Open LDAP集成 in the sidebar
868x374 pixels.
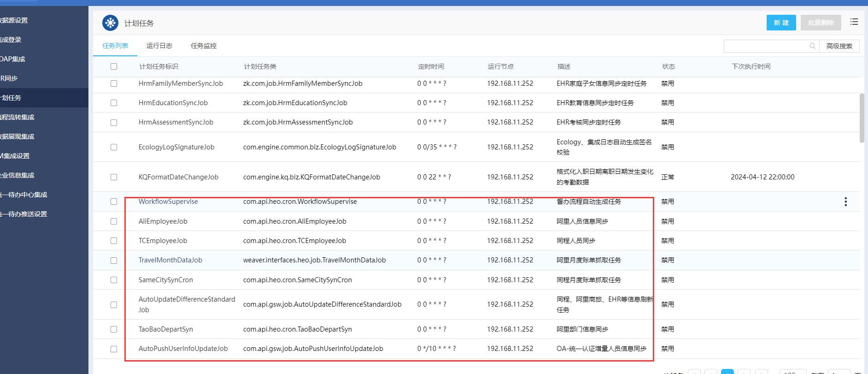(x=13, y=59)
